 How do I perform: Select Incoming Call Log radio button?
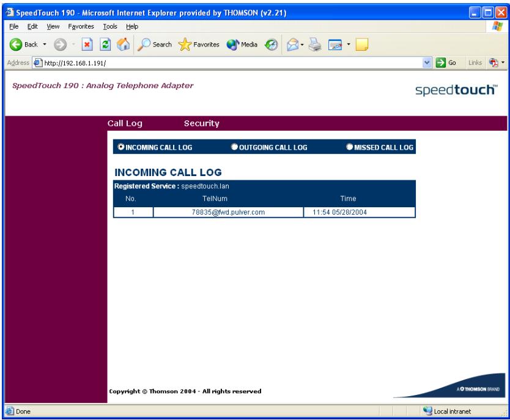(120, 147)
